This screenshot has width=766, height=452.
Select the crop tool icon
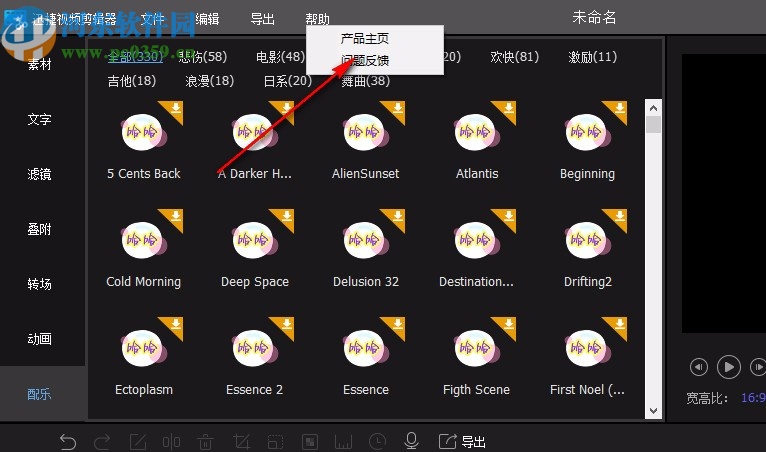click(241, 442)
